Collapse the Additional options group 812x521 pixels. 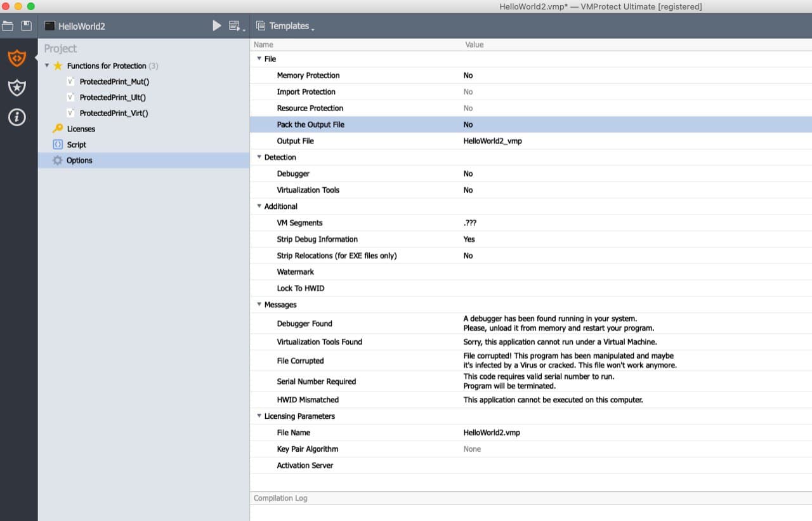tap(259, 206)
